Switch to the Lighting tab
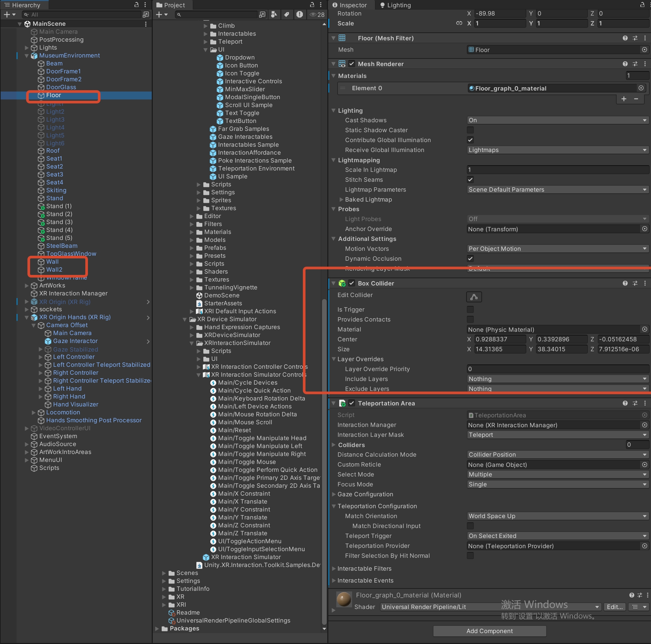 tap(395, 5)
